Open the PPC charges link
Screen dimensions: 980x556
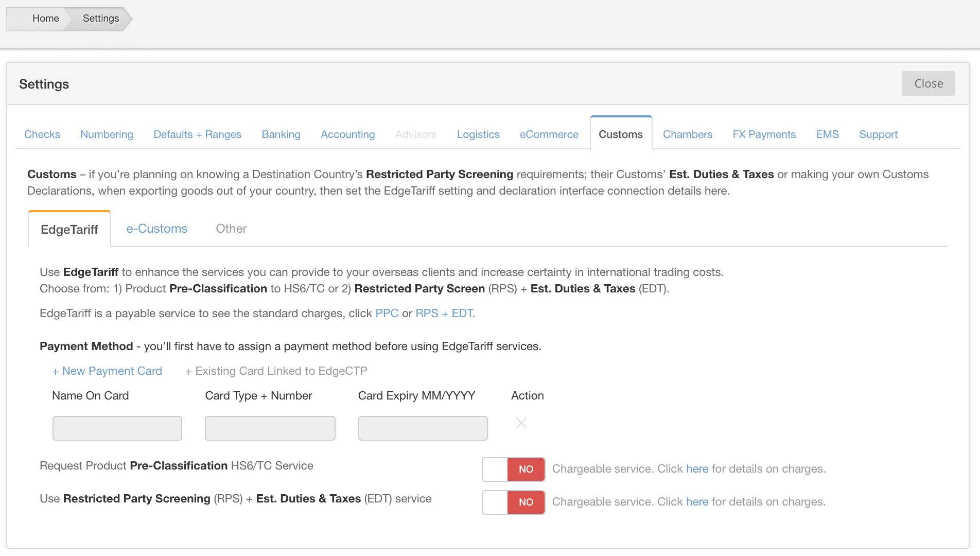tap(387, 313)
